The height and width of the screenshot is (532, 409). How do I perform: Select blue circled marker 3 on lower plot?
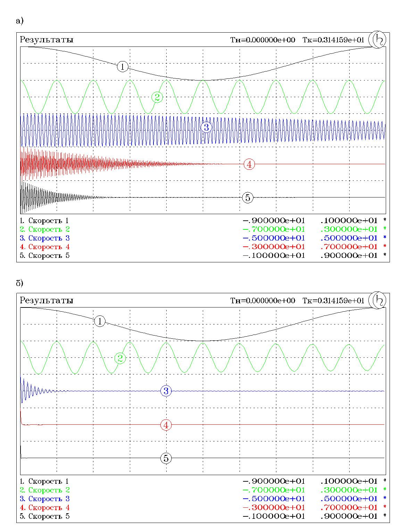(x=166, y=391)
